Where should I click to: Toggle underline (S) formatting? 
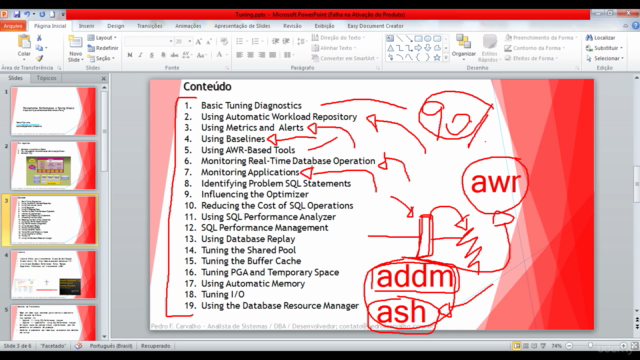[x=151, y=55]
